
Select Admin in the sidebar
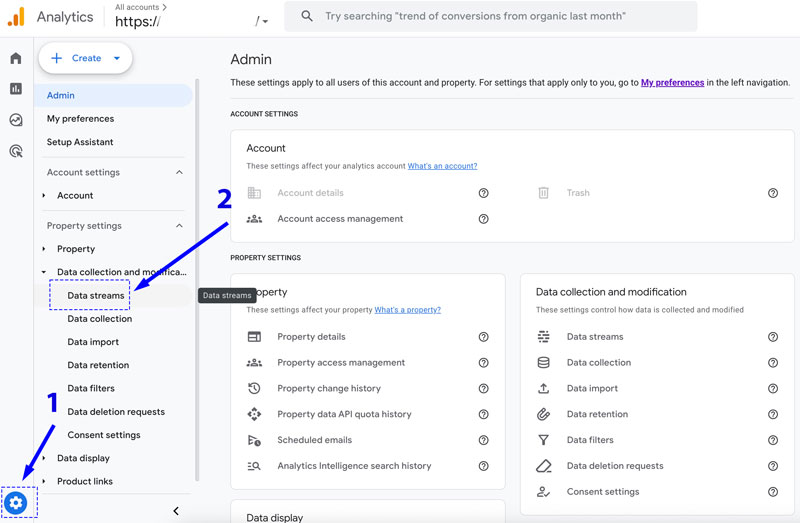coord(113,95)
